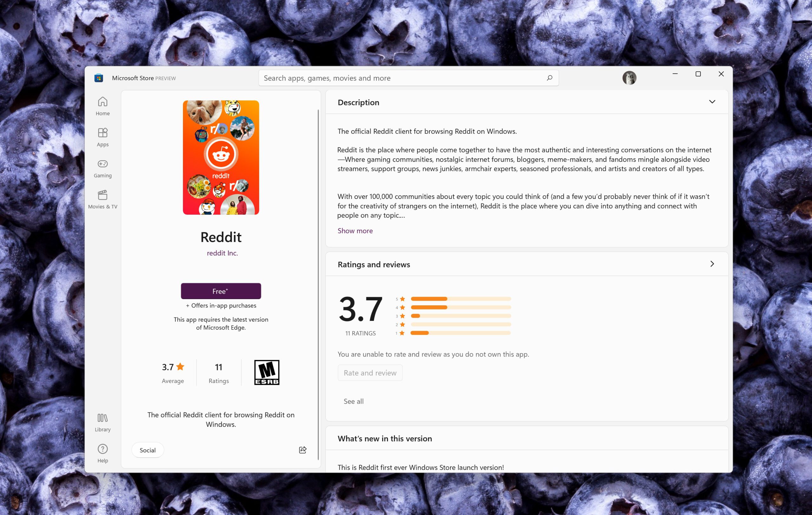812x515 pixels.
Task: Open the user profile avatar
Action: point(629,78)
